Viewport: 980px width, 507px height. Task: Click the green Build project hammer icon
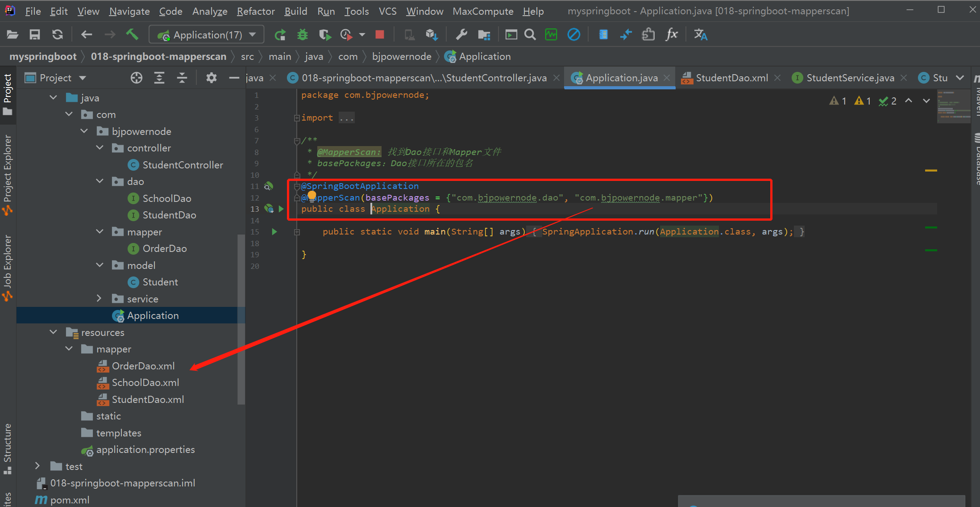click(x=132, y=34)
